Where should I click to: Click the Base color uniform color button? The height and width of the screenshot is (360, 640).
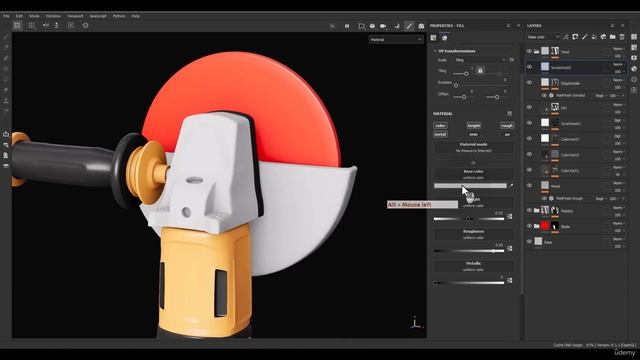tap(473, 174)
